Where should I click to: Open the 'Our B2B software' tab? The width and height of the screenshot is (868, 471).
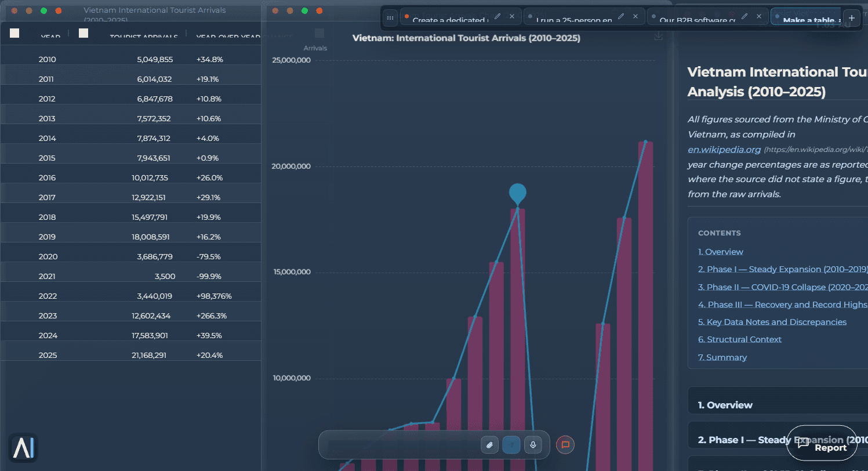(x=698, y=20)
